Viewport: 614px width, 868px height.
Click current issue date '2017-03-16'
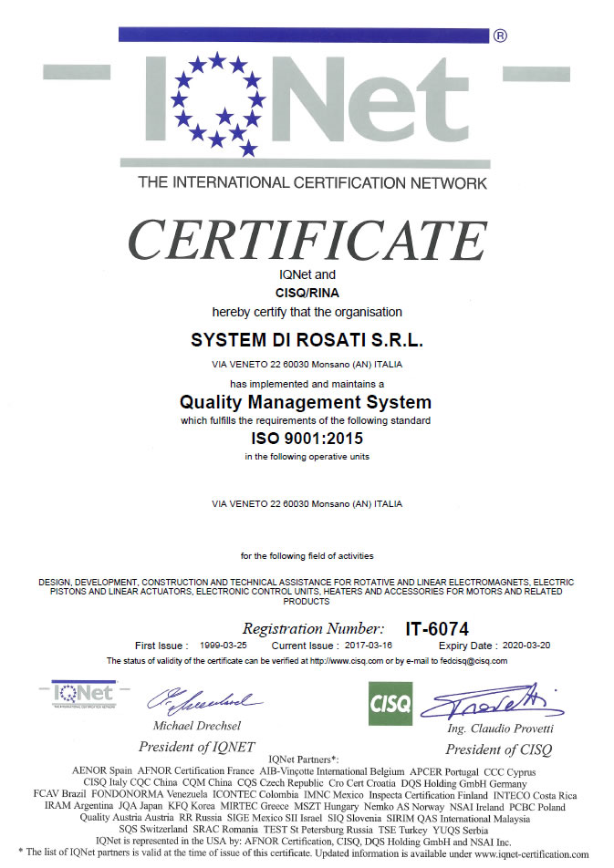click(369, 646)
